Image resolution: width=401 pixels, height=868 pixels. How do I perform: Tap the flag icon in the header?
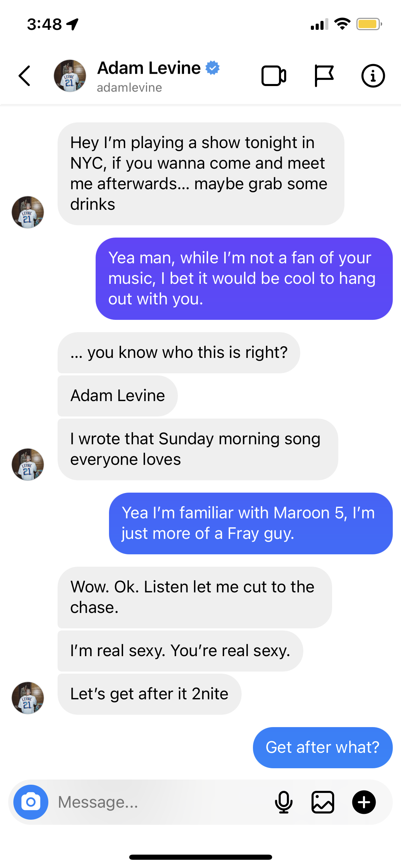[324, 76]
